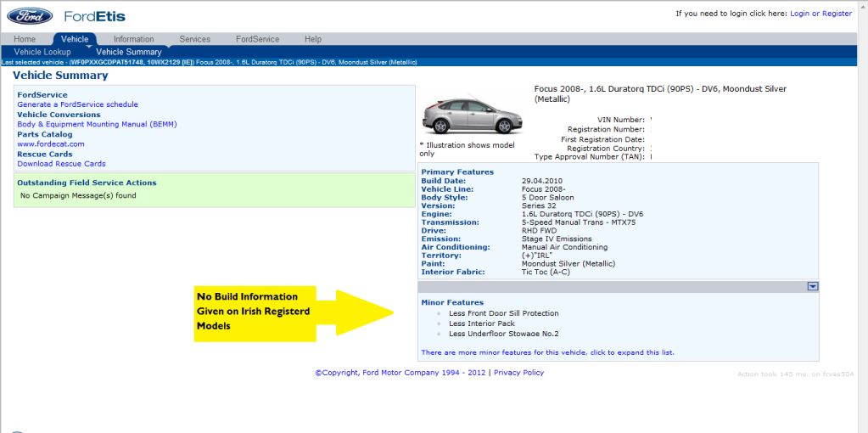
Task: Open the Vehicle Lookup submenu item
Action: tap(42, 52)
